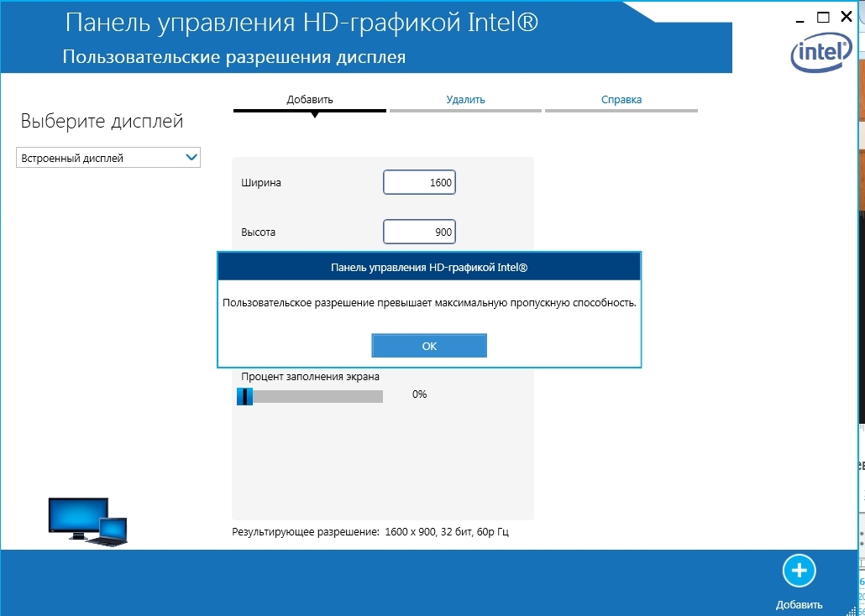Click the circular plus icon at bottom right
Viewport: 865px width, 616px height.
(799, 572)
